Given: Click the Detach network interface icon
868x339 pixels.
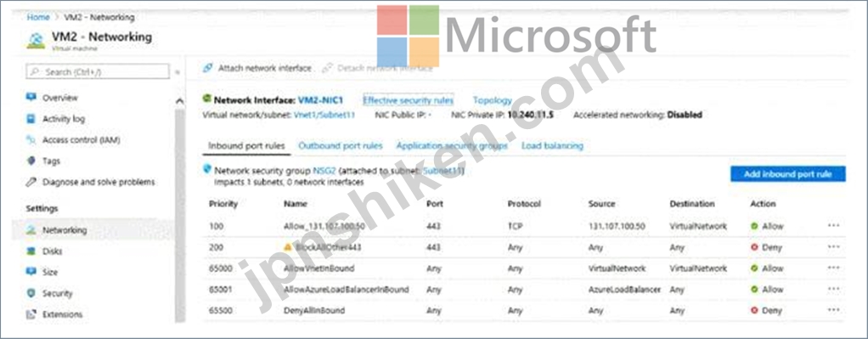Looking at the screenshot, I should 327,68.
